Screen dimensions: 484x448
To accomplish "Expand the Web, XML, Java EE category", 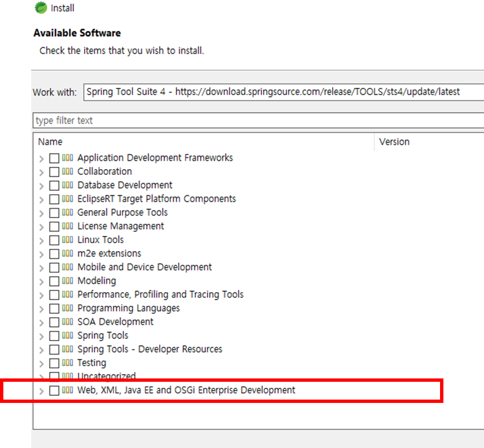I will [x=41, y=391].
